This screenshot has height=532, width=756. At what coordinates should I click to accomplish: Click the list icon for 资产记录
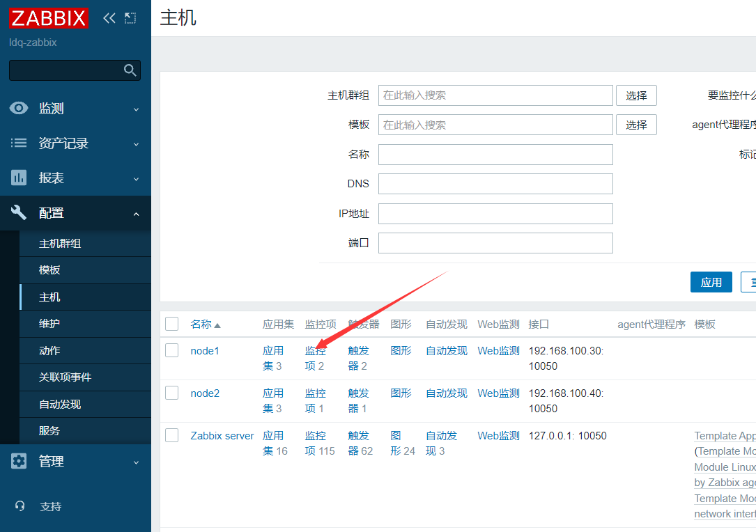pos(19,143)
